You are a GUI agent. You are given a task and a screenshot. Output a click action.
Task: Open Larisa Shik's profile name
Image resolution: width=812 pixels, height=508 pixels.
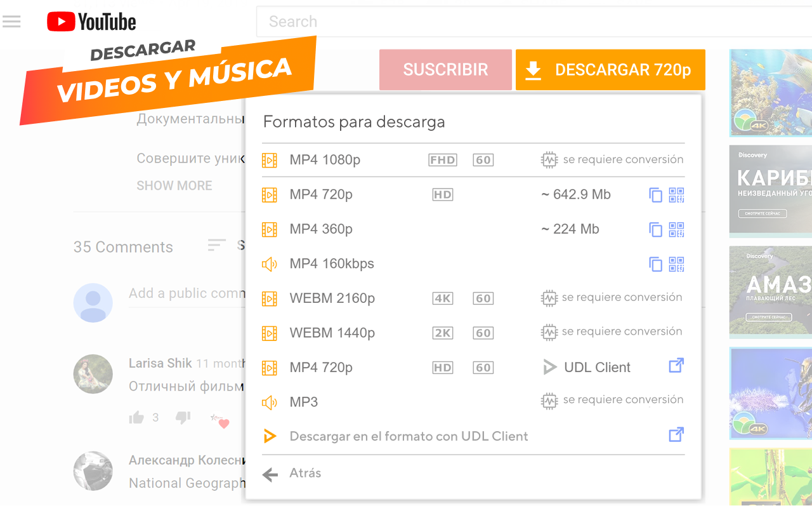coord(160,363)
